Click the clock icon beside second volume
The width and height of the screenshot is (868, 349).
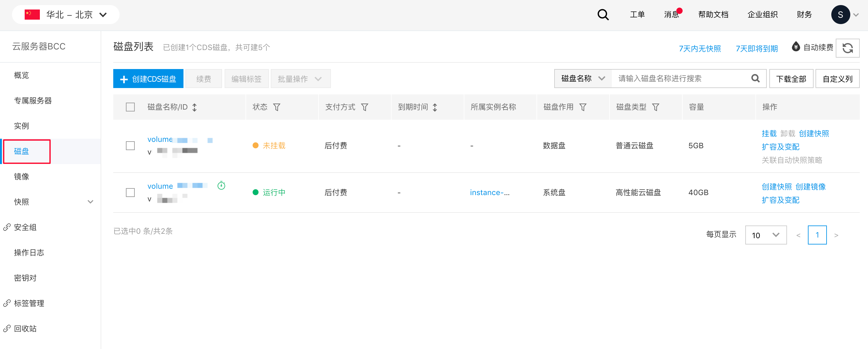(x=221, y=185)
